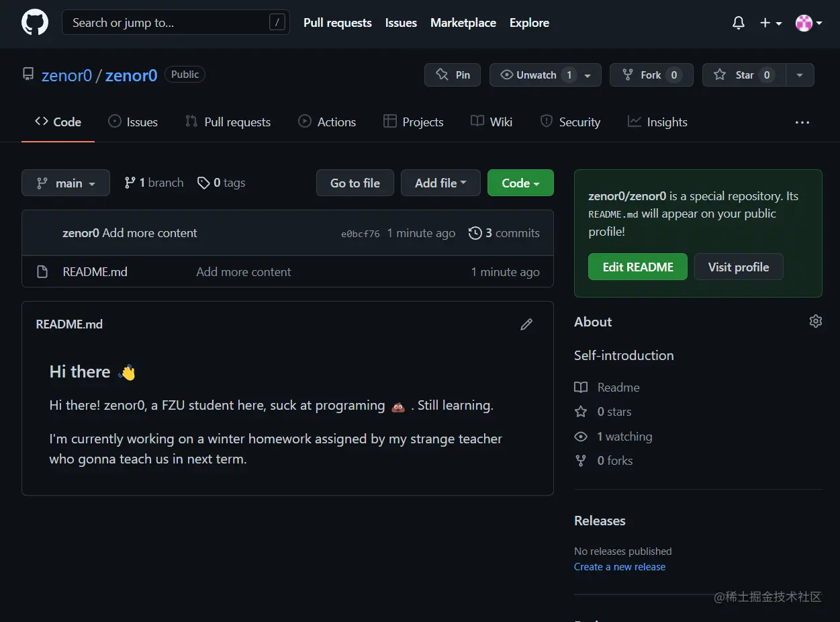
Task: Open README.md row commit message
Action: pos(244,272)
